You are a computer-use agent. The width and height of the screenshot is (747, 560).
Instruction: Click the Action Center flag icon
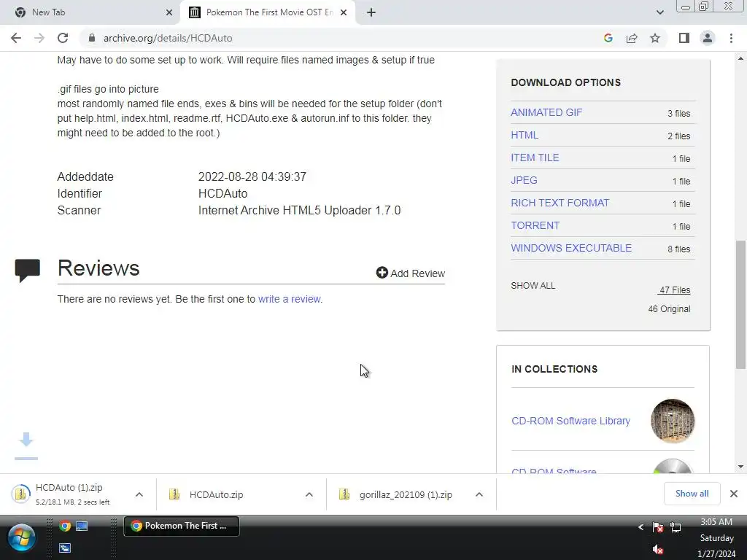pos(658,527)
